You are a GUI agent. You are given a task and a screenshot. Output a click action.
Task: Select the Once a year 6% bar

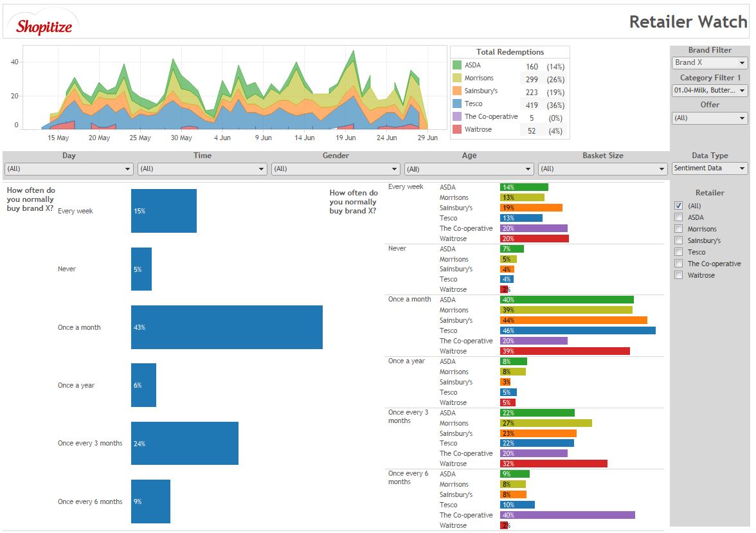pyautogui.click(x=144, y=385)
